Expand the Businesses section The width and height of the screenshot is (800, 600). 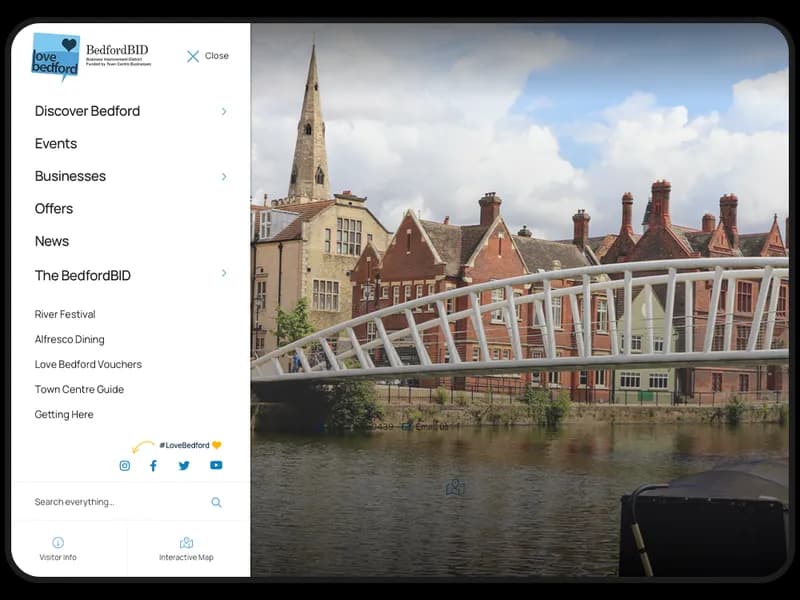[223, 176]
